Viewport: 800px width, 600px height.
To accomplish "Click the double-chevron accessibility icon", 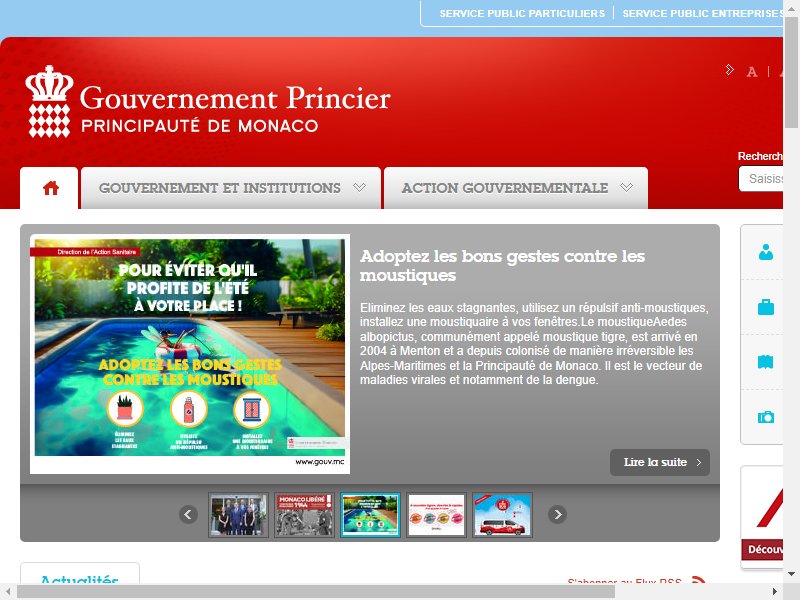I will [730, 69].
